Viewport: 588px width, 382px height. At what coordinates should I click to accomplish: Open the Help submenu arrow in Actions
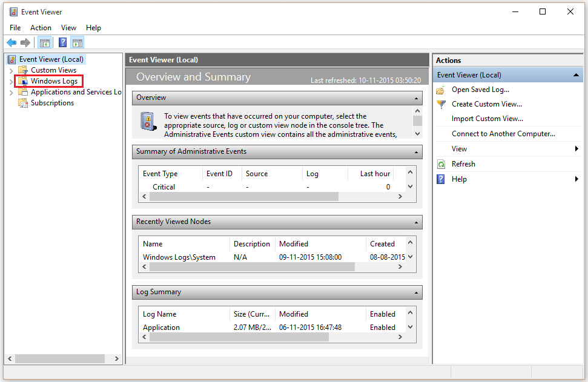click(576, 179)
